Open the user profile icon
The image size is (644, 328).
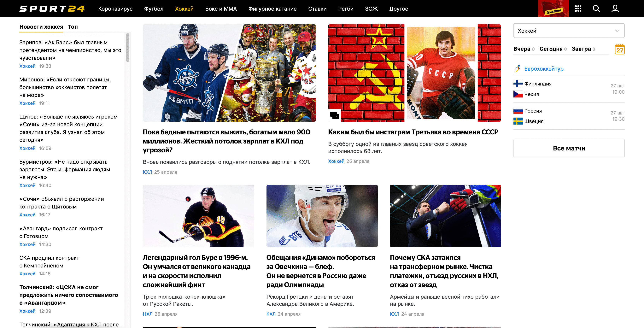615,9
